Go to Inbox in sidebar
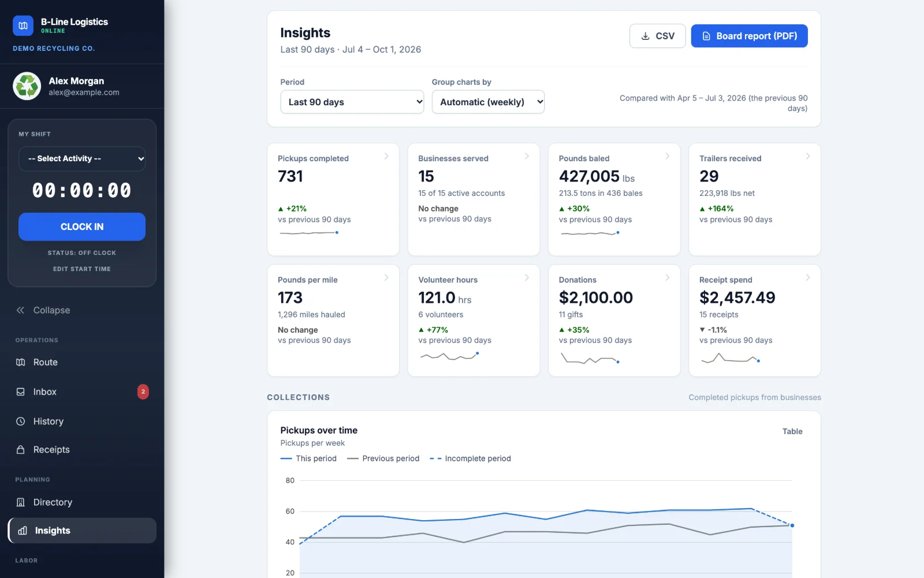The image size is (924, 578). pos(82,392)
